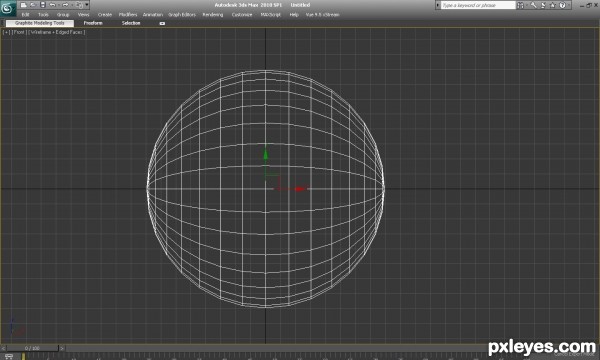Click the Communication Center icon
The width and height of the screenshot is (600, 360).
543,5
